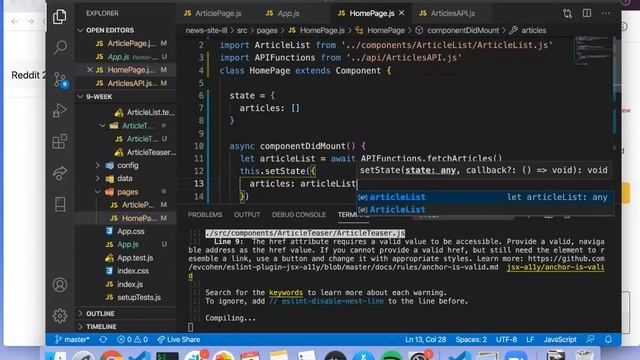Change language mode JavaScript in status bar
This screenshot has width=640, height=360.
[x=560, y=340]
